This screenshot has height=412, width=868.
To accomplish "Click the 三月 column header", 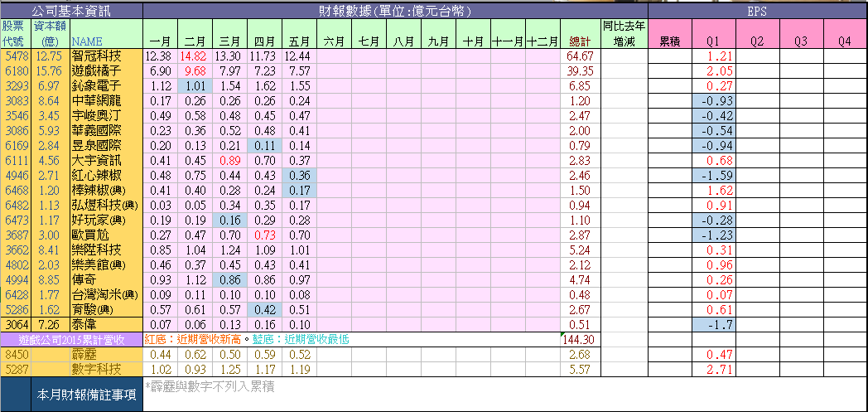I will (x=230, y=33).
